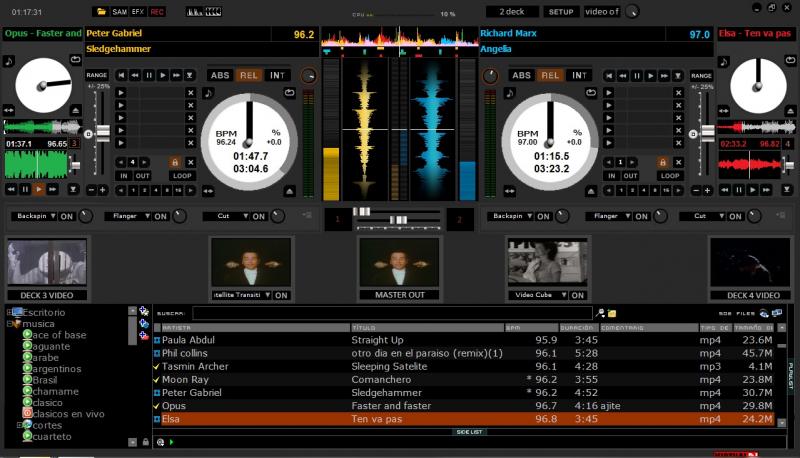Switch to the EFX effects panel

point(138,11)
